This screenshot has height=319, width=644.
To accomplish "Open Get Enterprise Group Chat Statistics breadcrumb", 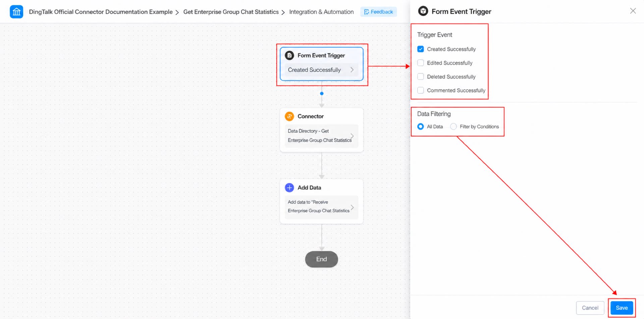I will click(231, 12).
